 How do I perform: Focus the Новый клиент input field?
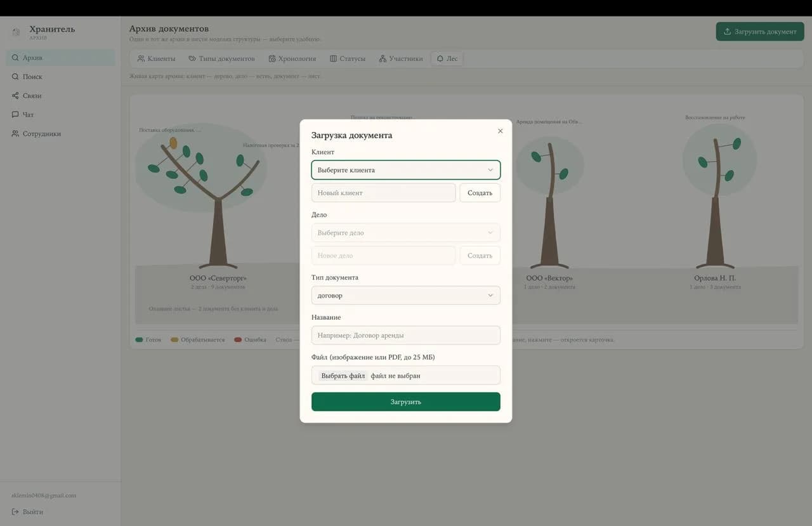point(383,193)
